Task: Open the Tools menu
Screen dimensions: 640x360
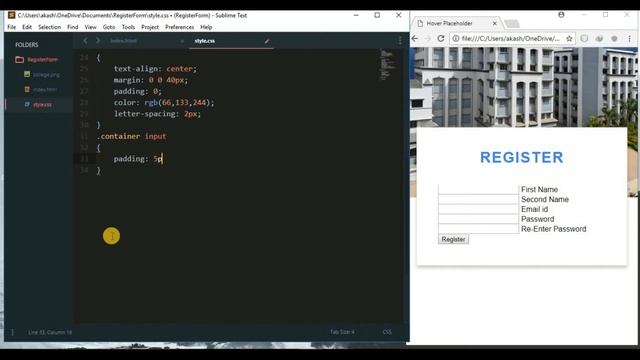Action: coord(128,27)
